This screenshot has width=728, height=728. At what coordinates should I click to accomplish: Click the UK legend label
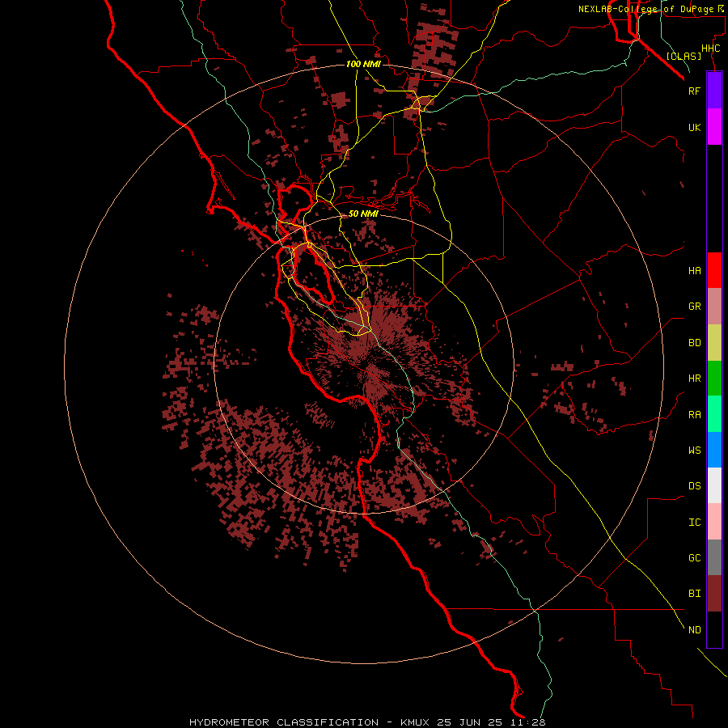[x=694, y=127]
